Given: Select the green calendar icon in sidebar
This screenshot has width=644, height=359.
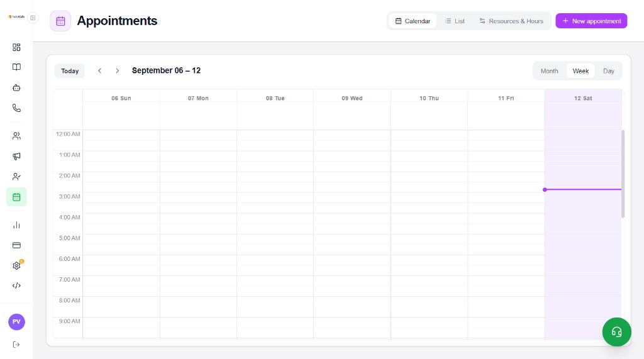Looking at the screenshot, I should pyautogui.click(x=16, y=197).
